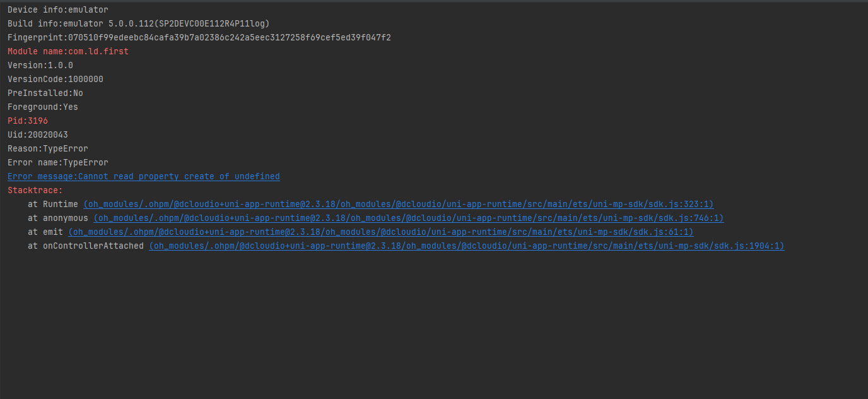Click the 'Version:1.0.0' line
868x399 pixels.
[x=40, y=65]
